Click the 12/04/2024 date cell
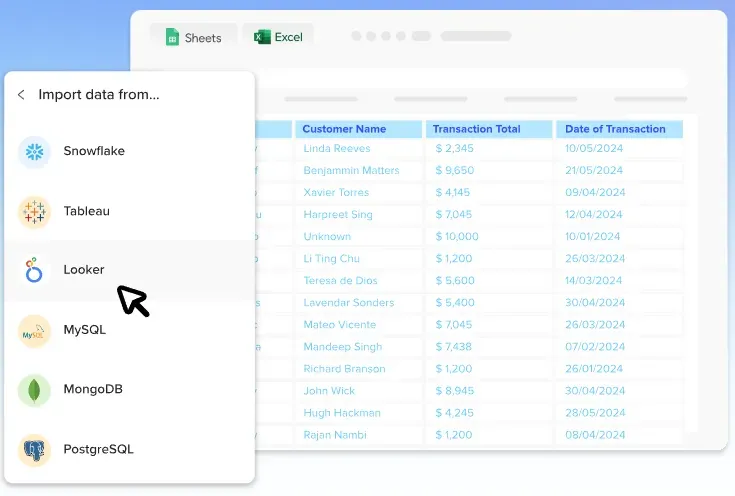This screenshot has height=496, width=735. point(619,215)
